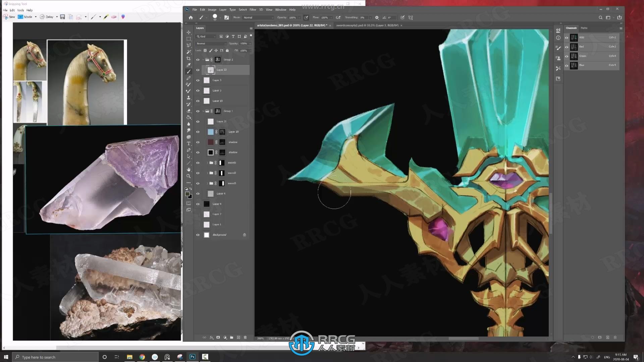Image resolution: width=644 pixels, height=362 pixels.
Task: Toggle symmetry paint butterfly icon
Action: point(411,17)
